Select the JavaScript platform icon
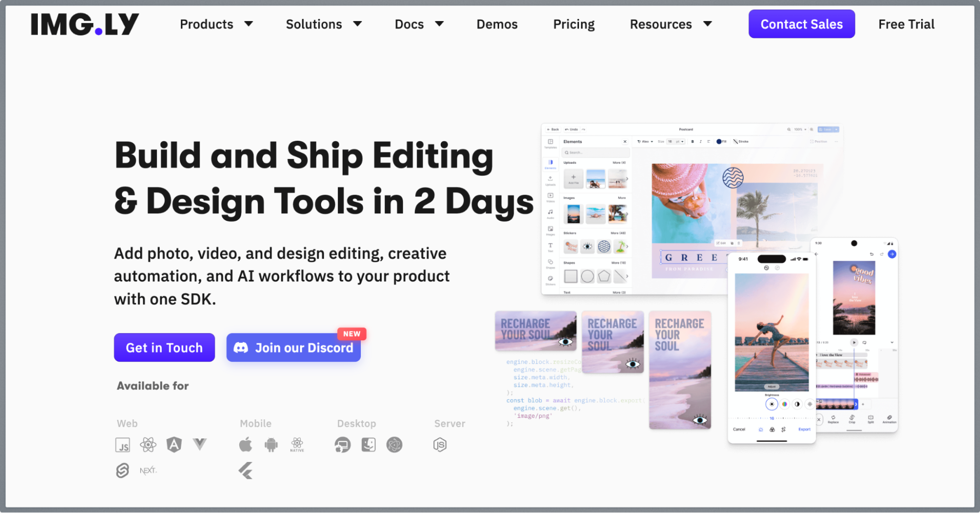This screenshot has height=513, width=980. [x=123, y=445]
